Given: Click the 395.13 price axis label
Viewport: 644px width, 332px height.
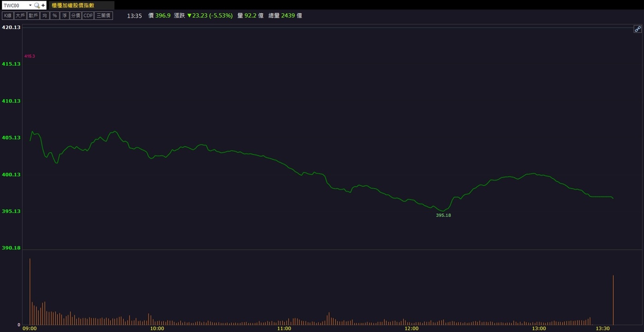Looking at the screenshot, I should coord(12,211).
